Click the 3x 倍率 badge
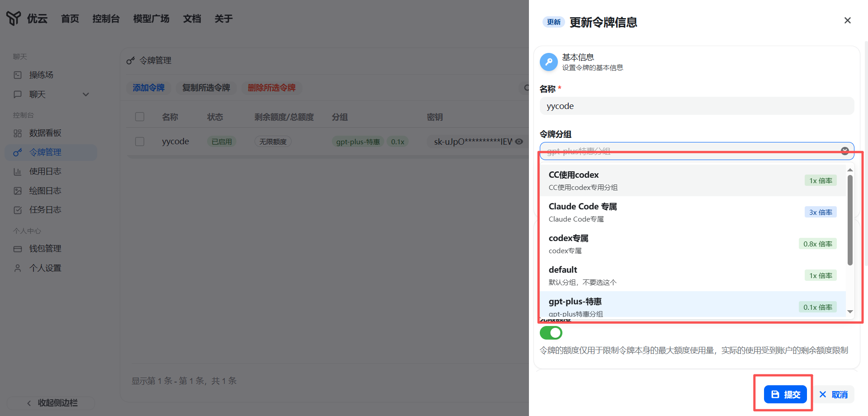The width and height of the screenshot is (868, 416). click(x=821, y=212)
